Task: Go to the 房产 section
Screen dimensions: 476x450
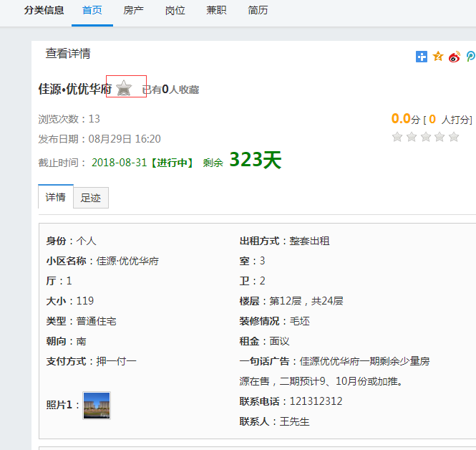Action: point(133,11)
